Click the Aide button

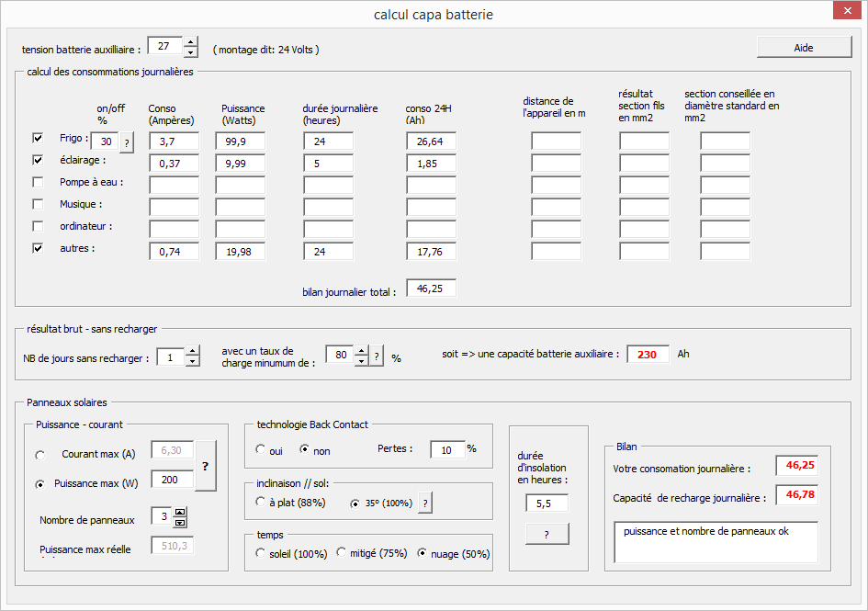pyautogui.click(x=803, y=48)
